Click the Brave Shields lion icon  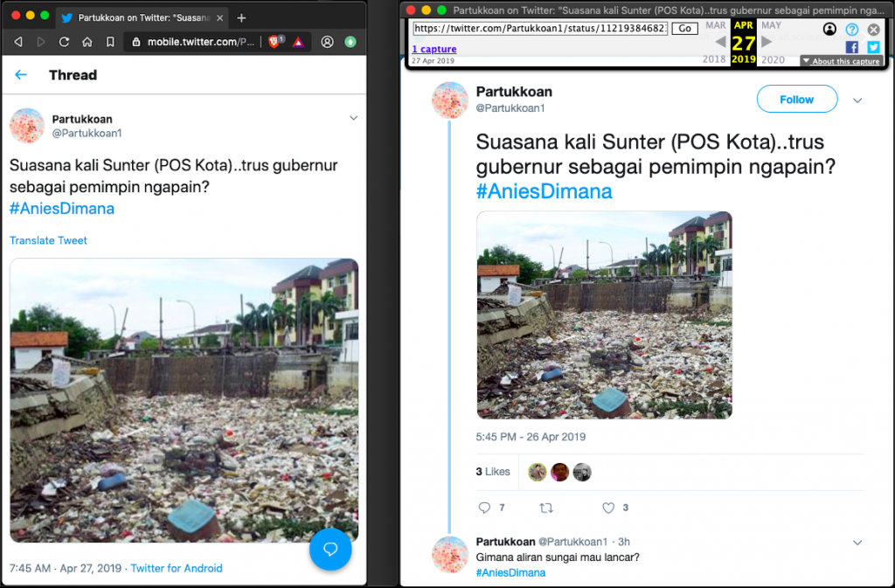click(275, 41)
